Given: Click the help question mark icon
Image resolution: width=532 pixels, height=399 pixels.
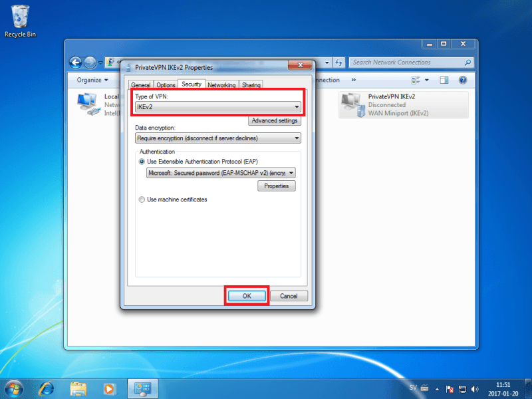Looking at the screenshot, I should click(462, 80).
